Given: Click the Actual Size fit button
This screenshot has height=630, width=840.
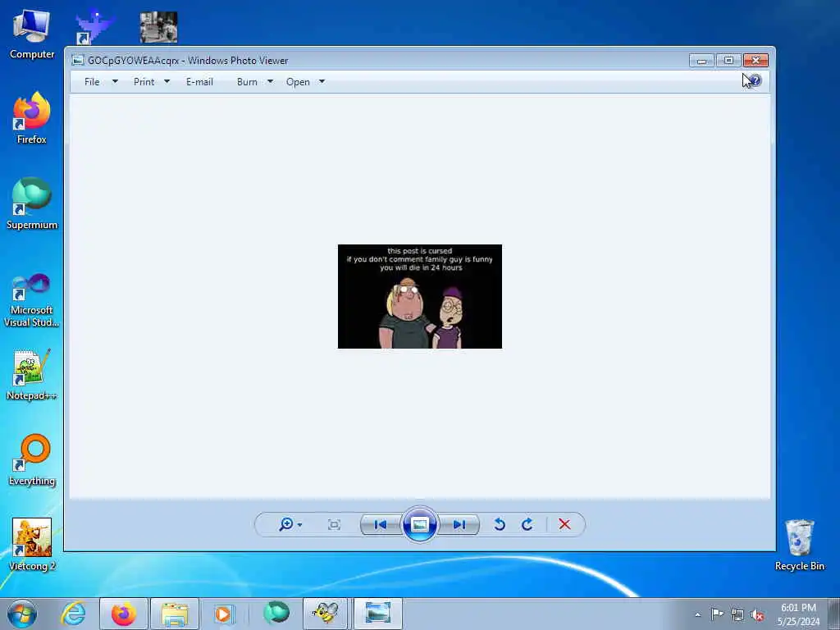Looking at the screenshot, I should [334, 524].
